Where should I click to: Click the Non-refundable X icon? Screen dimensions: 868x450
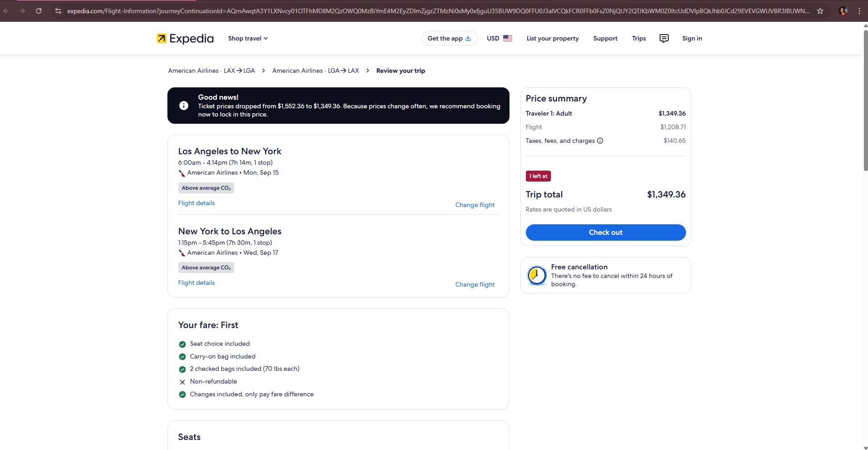[x=182, y=382]
